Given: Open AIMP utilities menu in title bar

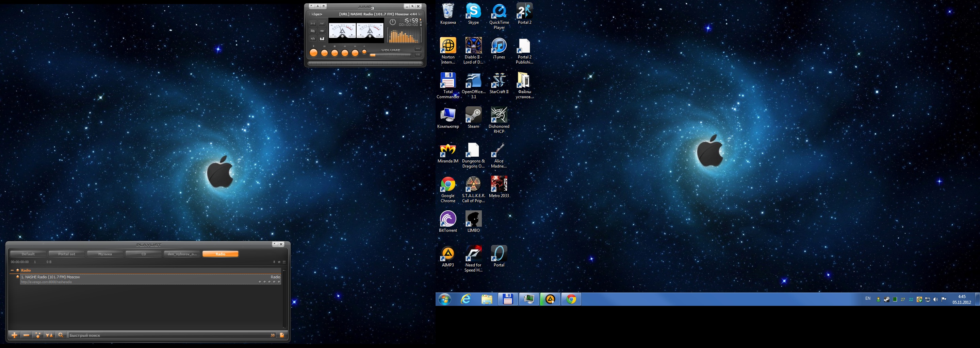Looking at the screenshot, I should (x=324, y=6).
